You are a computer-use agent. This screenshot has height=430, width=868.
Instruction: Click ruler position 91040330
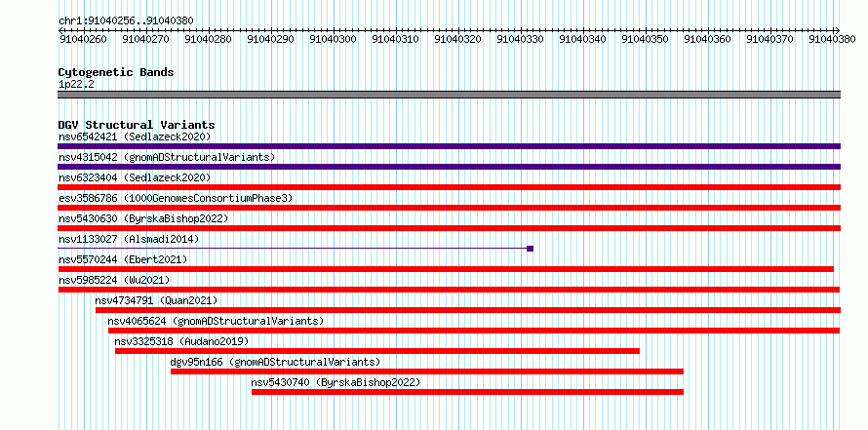[521, 39]
